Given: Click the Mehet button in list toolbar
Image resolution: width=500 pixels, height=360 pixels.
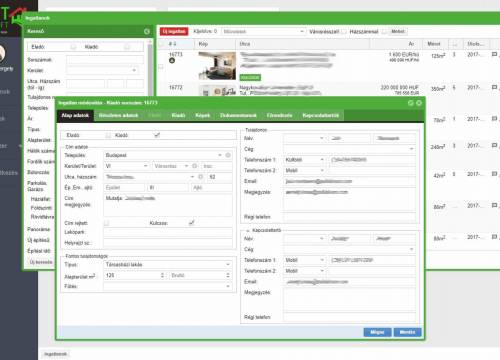Looking at the screenshot, I should click(398, 31).
